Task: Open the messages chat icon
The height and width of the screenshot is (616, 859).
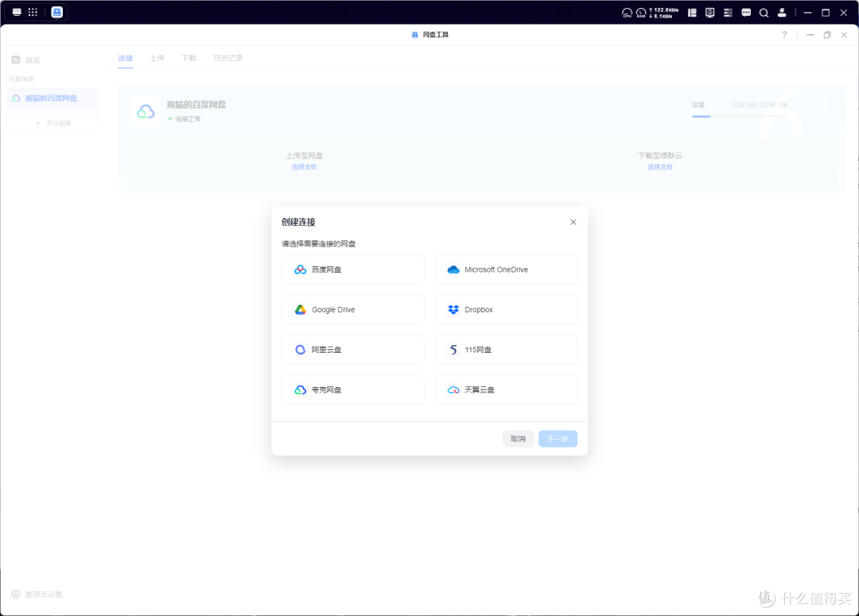Action: point(746,13)
